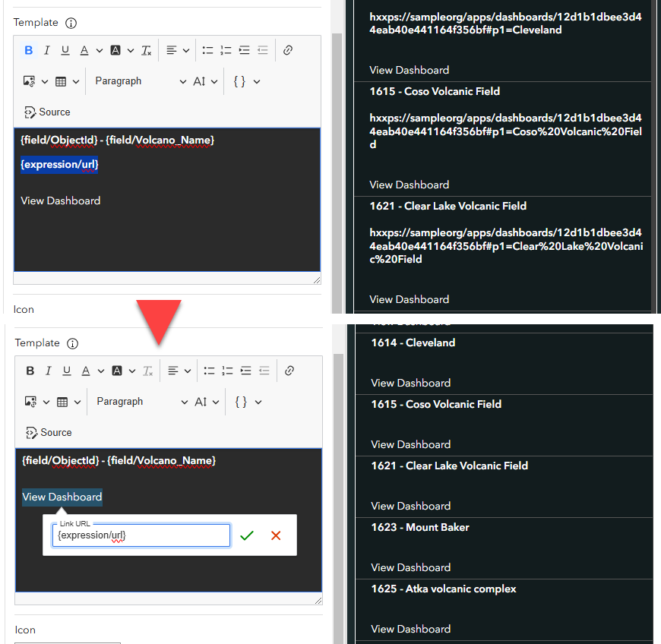Toggle bold formatting
This screenshot has height=644, width=661.
tap(30, 50)
